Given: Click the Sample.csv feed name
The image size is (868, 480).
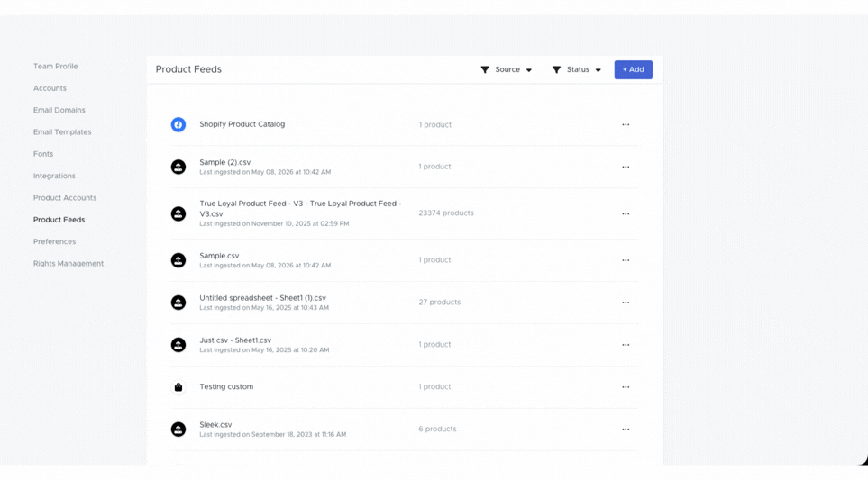Looking at the screenshot, I should (x=219, y=256).
